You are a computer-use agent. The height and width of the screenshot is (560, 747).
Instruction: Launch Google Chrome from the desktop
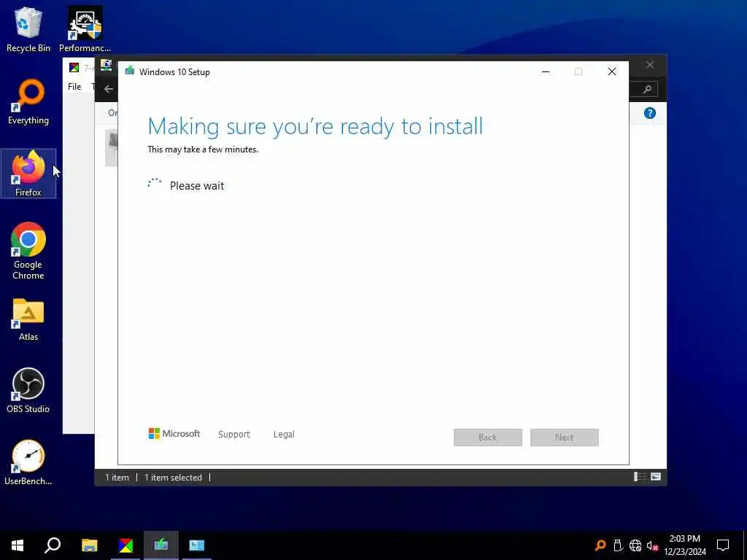point(28,251)
